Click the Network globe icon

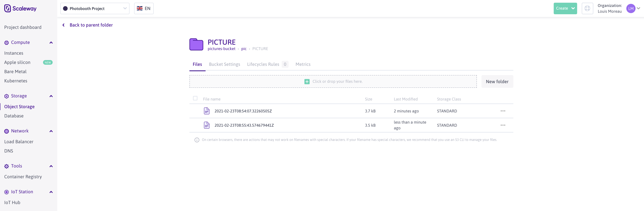click(7, 131)
